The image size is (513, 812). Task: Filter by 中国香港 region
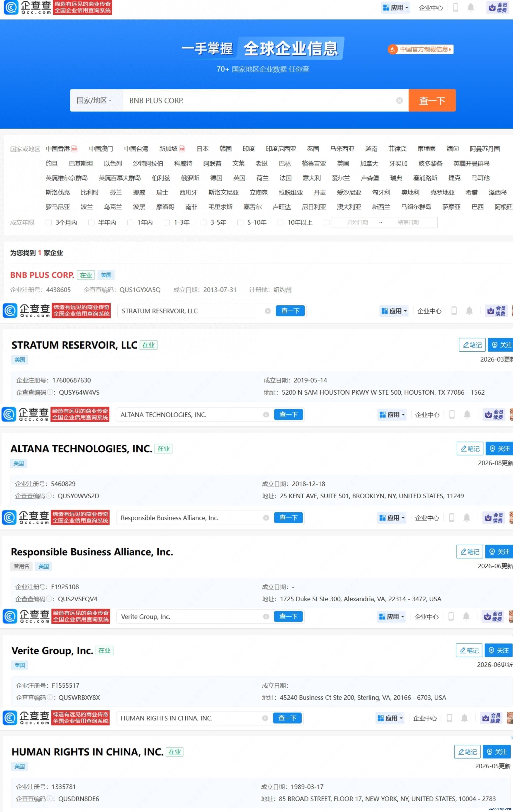coord(58,149)
